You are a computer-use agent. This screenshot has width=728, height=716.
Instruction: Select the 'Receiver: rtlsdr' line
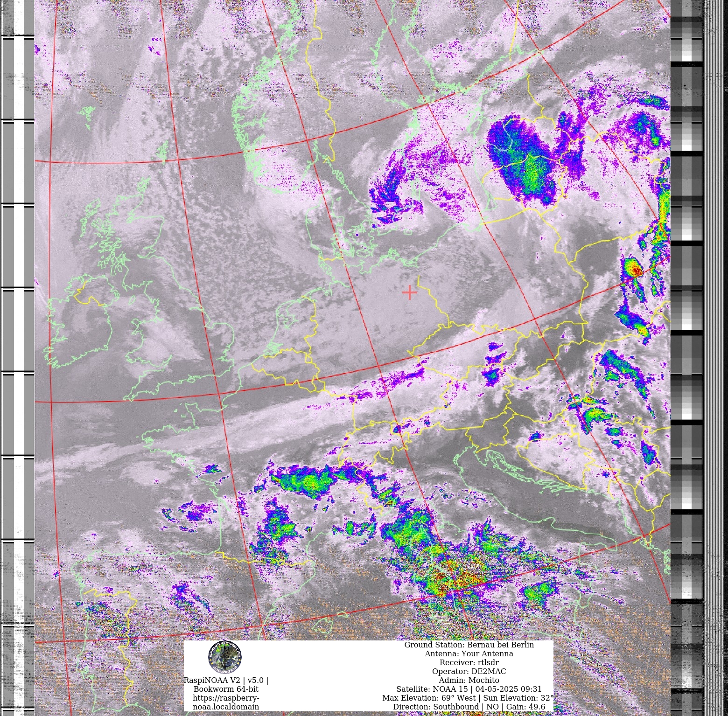(x=469, y=662)
